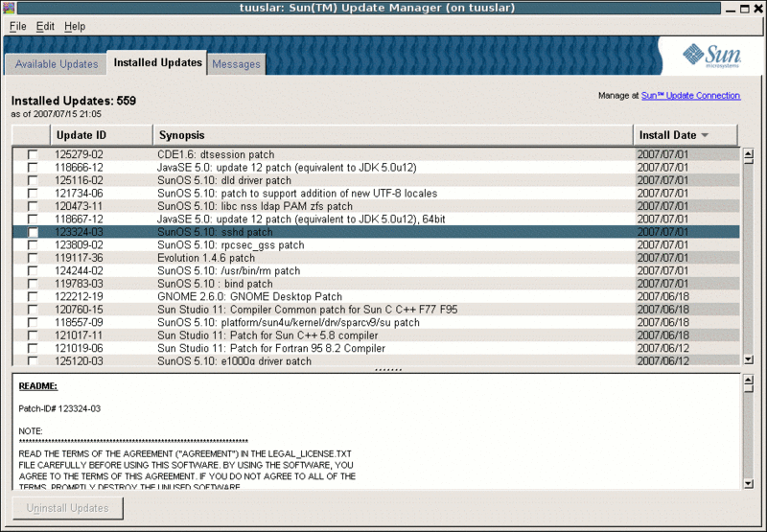
Task: Tick the checkbox for the sshd patch 123324-03
Action: (33, 232)
